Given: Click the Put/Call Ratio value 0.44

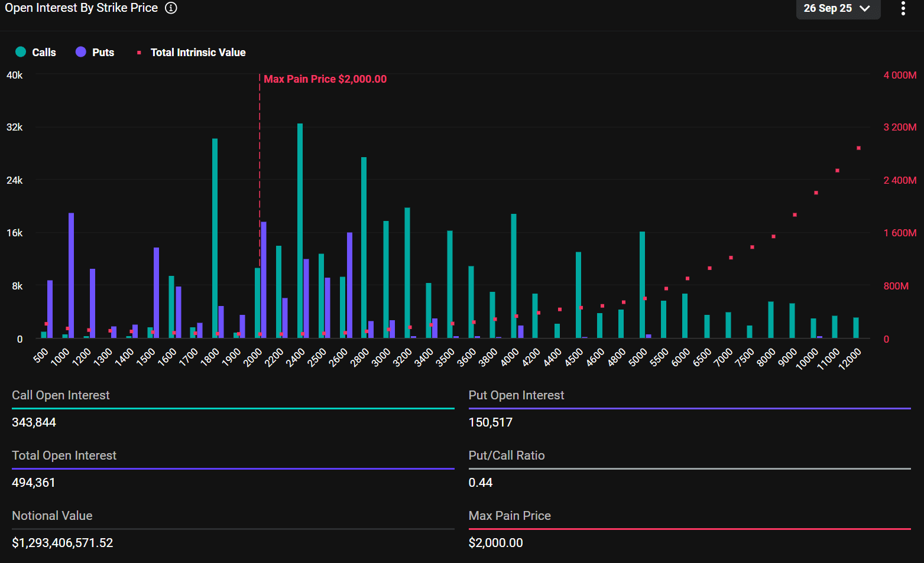Looking at the screenshot, I should [x=481, y=483].
